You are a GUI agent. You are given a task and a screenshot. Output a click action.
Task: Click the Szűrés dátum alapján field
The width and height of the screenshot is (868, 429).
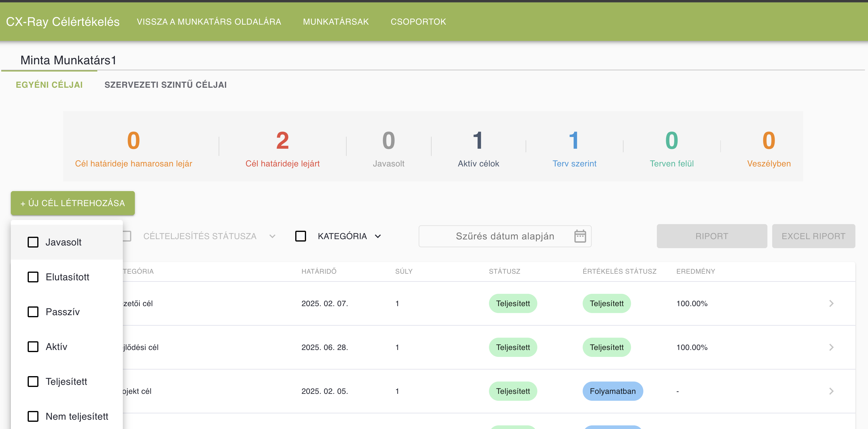(504, 236)
